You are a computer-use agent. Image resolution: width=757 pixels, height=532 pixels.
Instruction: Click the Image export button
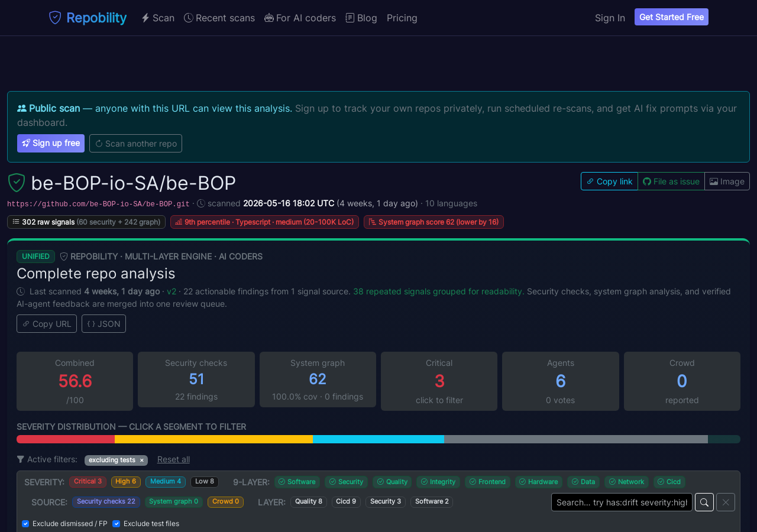[x=727, y=181]
